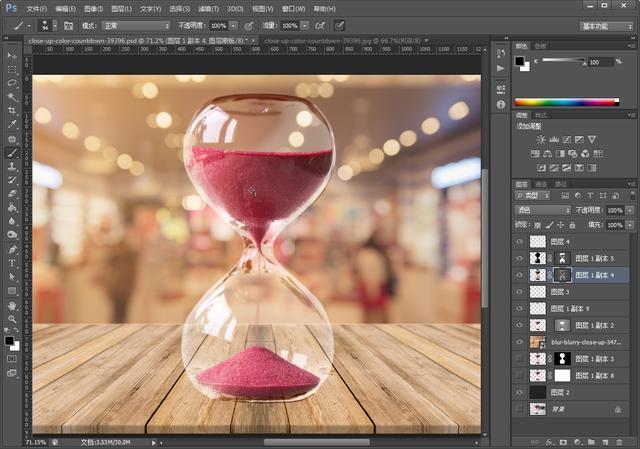
Task: Select the Brush tool in toolbox
Action: pyautogui.click(x=12, y=153)
